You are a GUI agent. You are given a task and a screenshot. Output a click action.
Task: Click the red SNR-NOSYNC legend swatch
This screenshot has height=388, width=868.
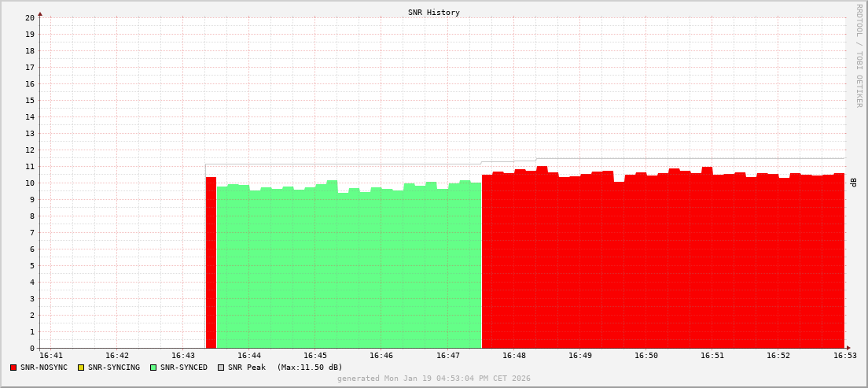tap(13, 368)
